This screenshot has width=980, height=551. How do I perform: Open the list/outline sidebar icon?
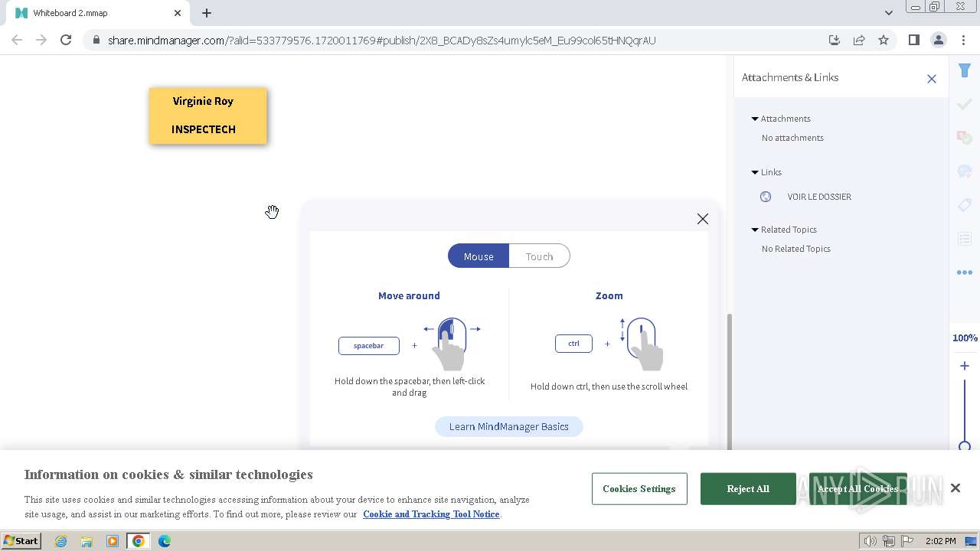[964, 239]
